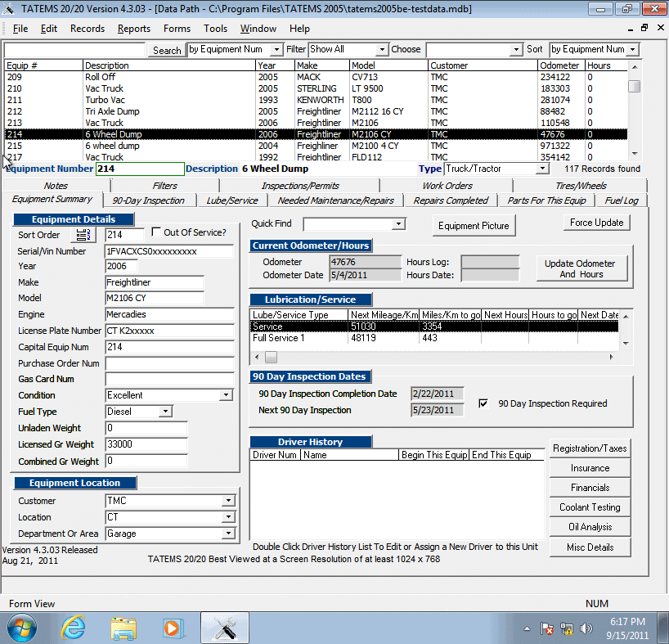The width and height of the screenshot is (669, 644).
Task: Open the Condition dropdown list
Action: [227, 395]
